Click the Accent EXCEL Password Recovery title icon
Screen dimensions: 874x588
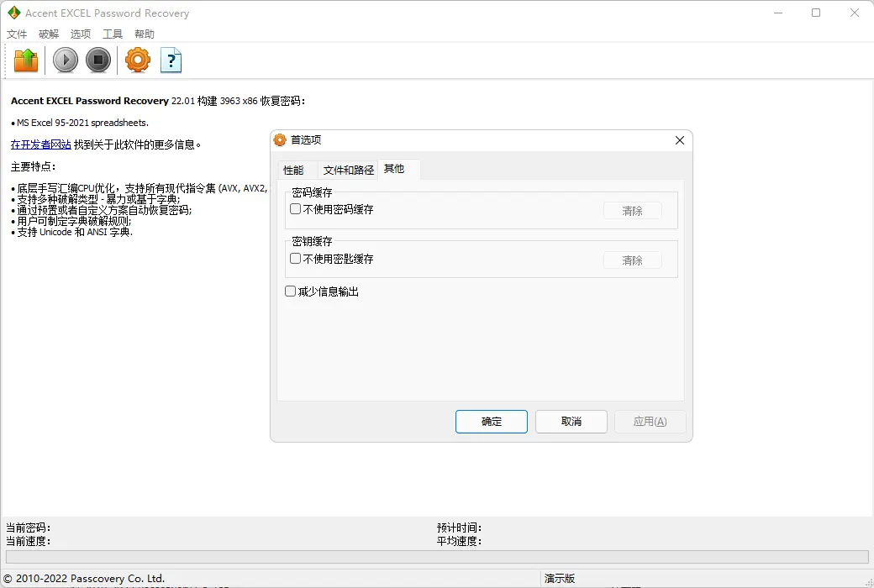pos(14,13)
